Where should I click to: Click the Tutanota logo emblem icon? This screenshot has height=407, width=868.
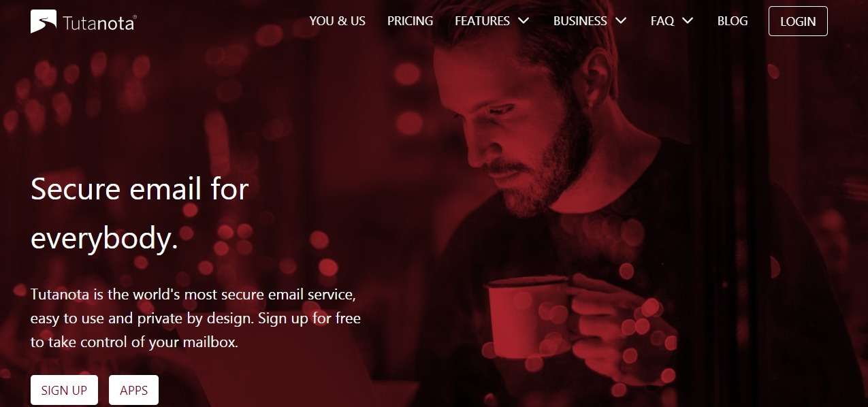point(44,22)
